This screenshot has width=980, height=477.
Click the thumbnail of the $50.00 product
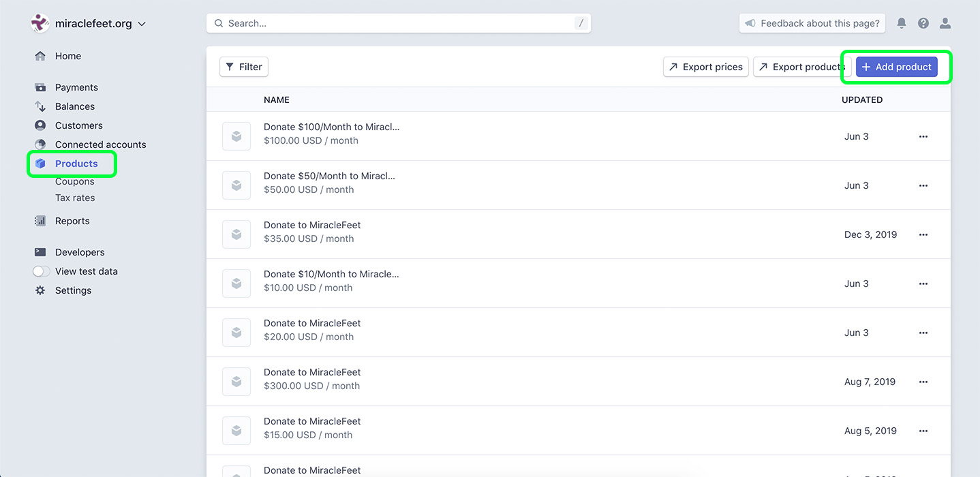coord(236,185)
